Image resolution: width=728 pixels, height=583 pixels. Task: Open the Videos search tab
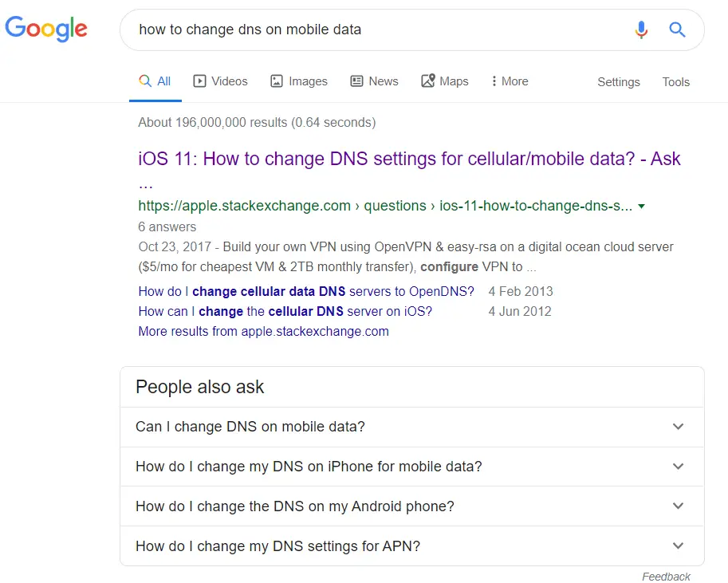coord(220,81)
